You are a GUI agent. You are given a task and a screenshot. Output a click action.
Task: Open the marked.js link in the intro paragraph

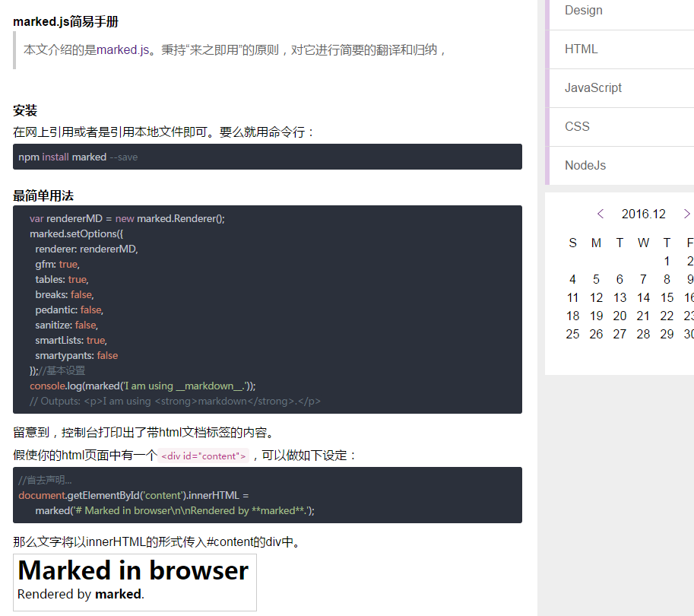tap(125, 46)
